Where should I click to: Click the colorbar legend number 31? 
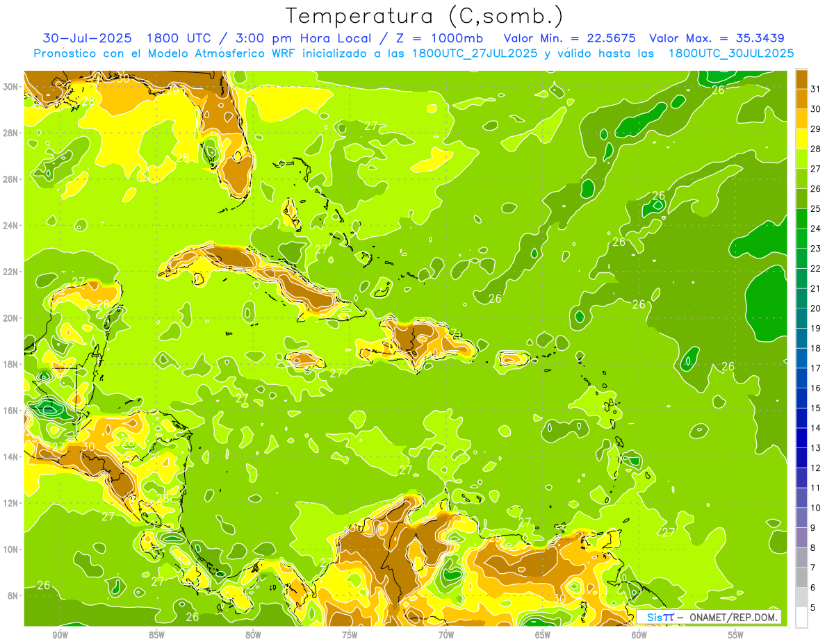click(815, 88)
